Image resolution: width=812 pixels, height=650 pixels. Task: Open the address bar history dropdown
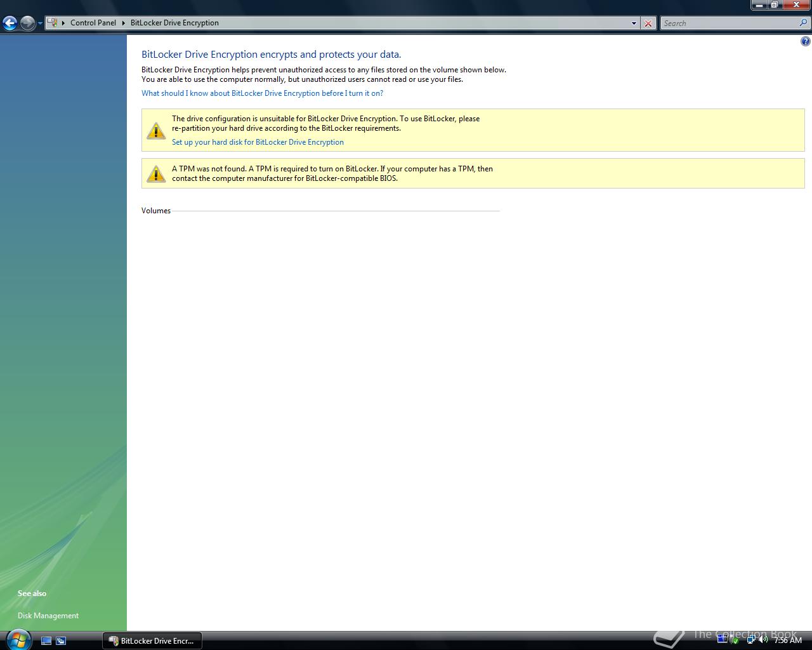click(x=634, y=23)
